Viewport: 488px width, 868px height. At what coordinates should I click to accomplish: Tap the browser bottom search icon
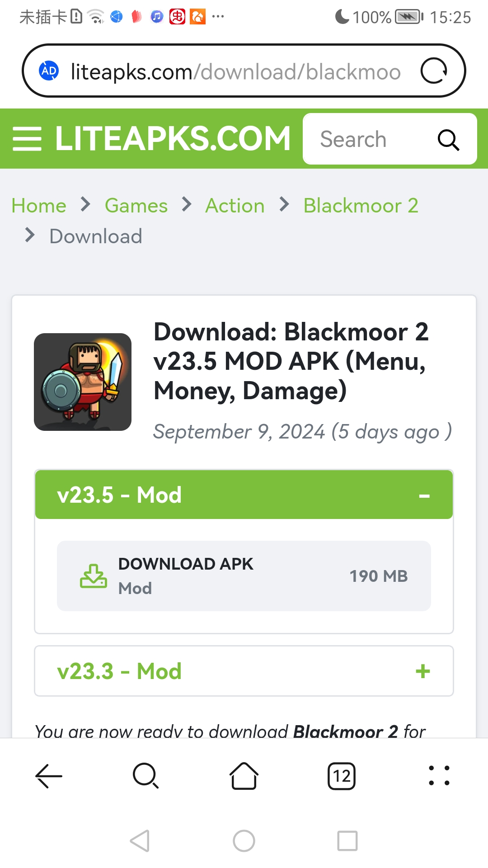(x=145, y=776)
